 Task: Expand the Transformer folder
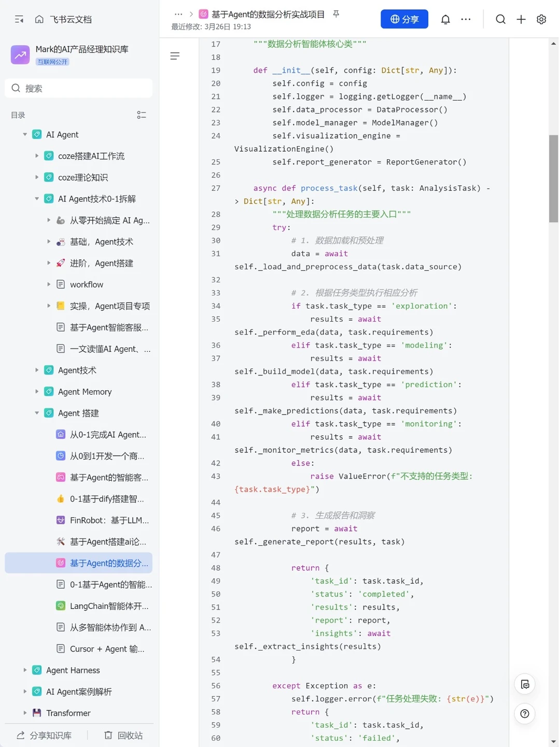(24, 713)
